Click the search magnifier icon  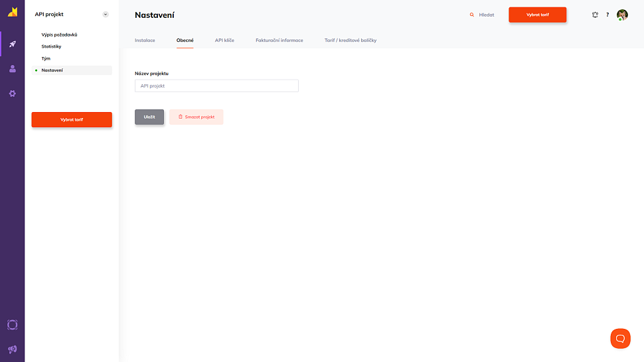(x=472, y=15)
